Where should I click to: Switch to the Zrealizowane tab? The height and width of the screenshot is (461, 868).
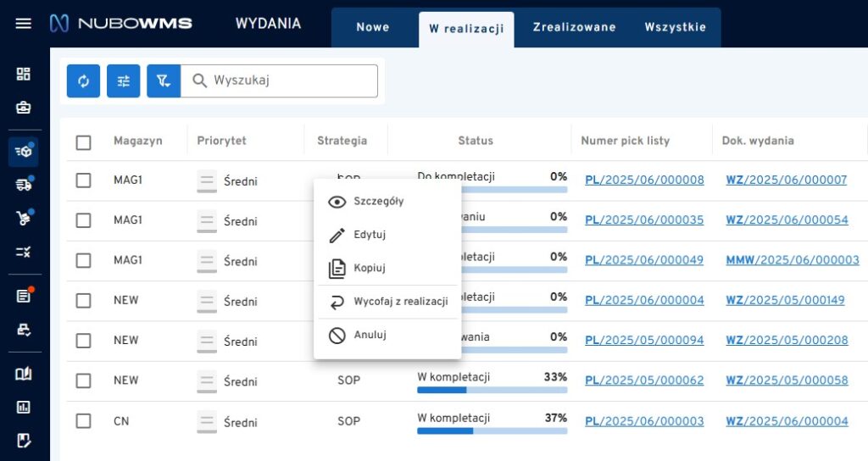click(574, 27)
